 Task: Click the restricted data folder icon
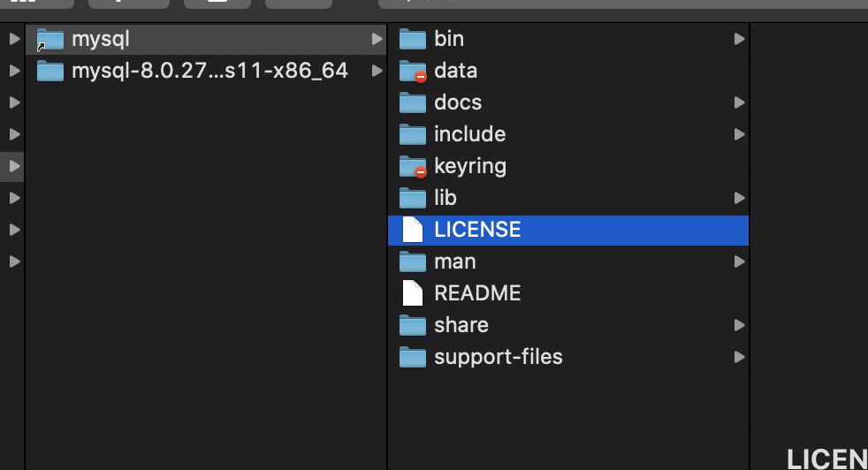[x=413, y=71]
